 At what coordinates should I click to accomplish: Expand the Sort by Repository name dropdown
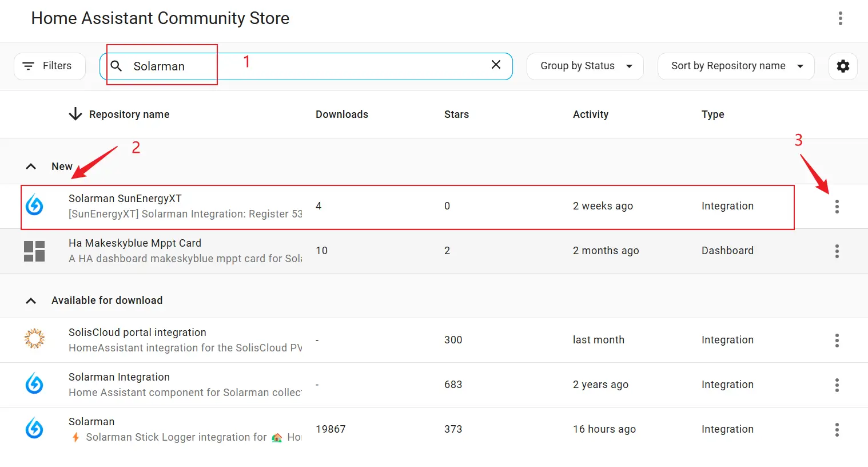[x=736, y=66]
